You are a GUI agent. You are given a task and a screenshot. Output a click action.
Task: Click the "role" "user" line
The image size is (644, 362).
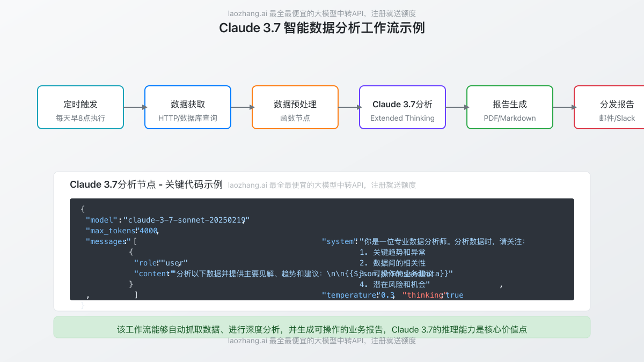160,263
